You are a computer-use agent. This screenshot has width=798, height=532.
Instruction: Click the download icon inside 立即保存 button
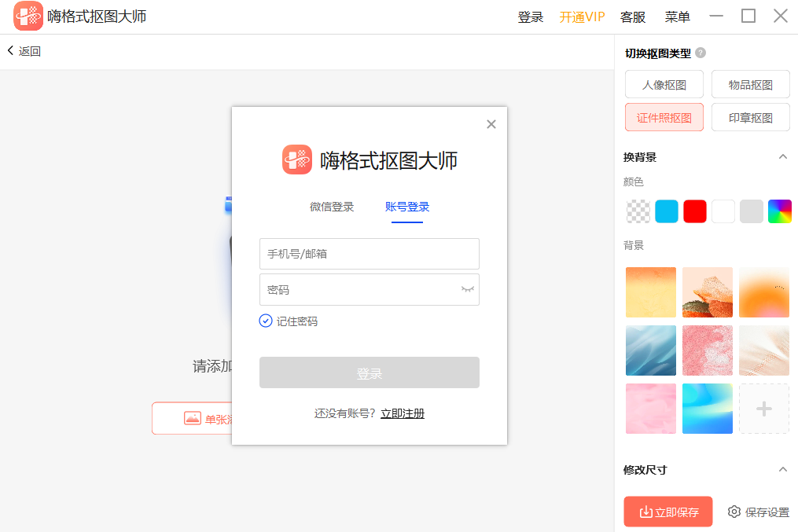tap(646, 512)
